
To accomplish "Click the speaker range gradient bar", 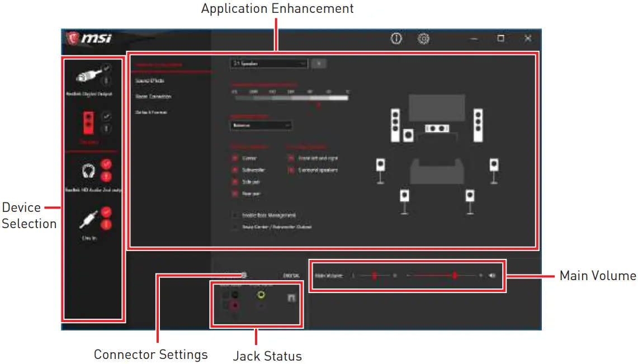I will (x=291, y=98).
